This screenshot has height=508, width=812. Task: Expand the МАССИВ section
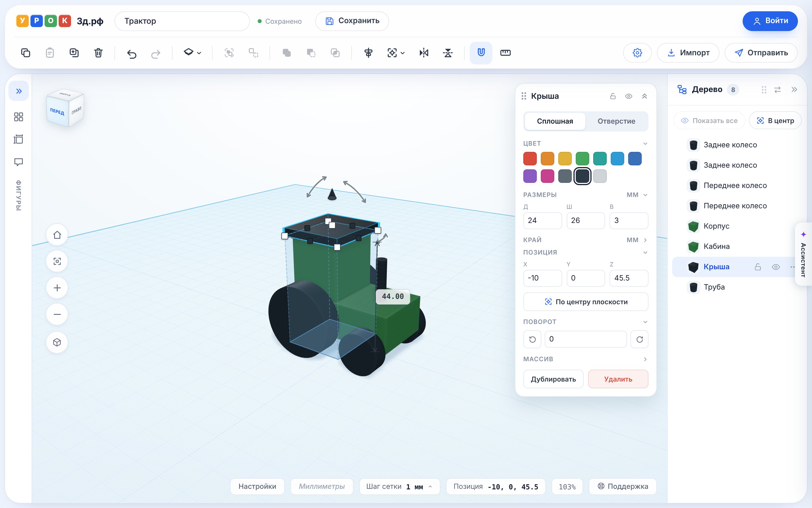645,359
